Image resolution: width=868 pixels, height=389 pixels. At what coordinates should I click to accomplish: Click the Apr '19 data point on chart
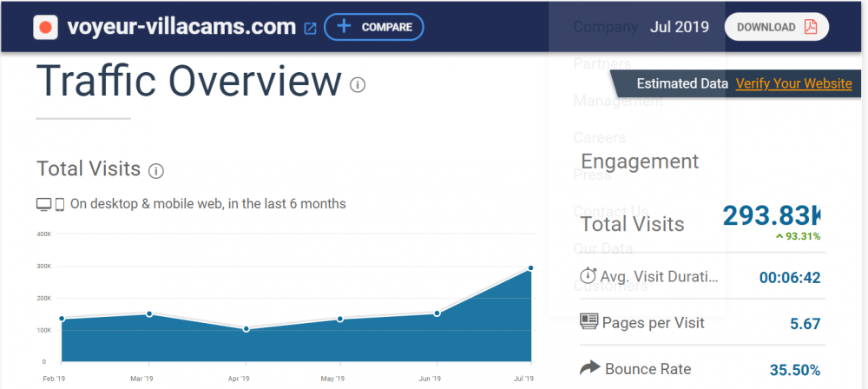point(247,329)
